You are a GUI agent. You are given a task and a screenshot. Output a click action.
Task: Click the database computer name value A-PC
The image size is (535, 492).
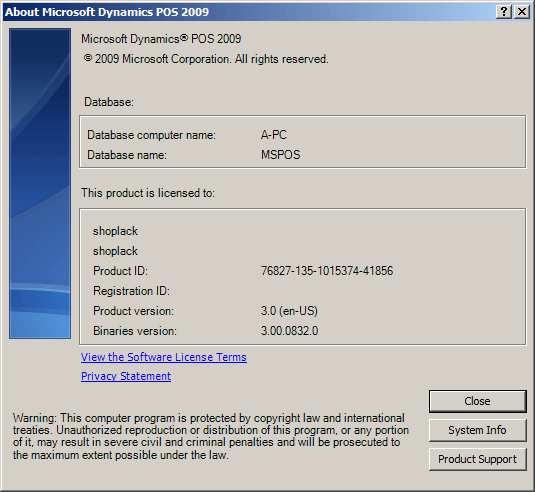274,135
